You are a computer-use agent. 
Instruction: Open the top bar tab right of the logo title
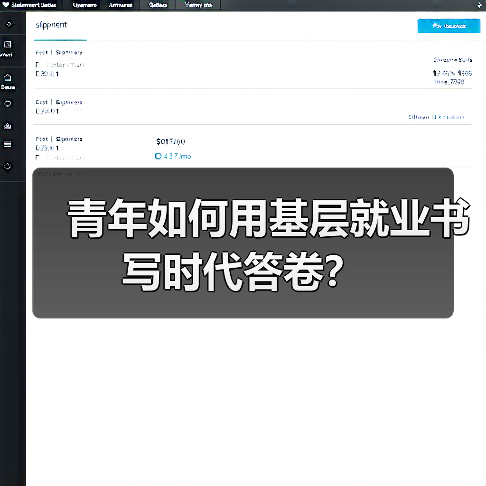coord(85,5)
